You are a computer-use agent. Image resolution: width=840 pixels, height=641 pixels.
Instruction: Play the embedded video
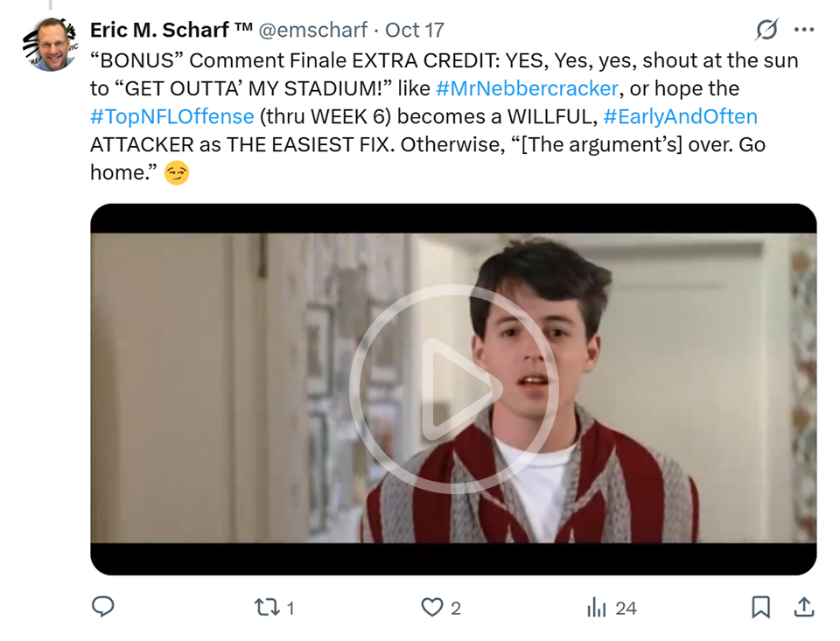[x=453, y=388]
